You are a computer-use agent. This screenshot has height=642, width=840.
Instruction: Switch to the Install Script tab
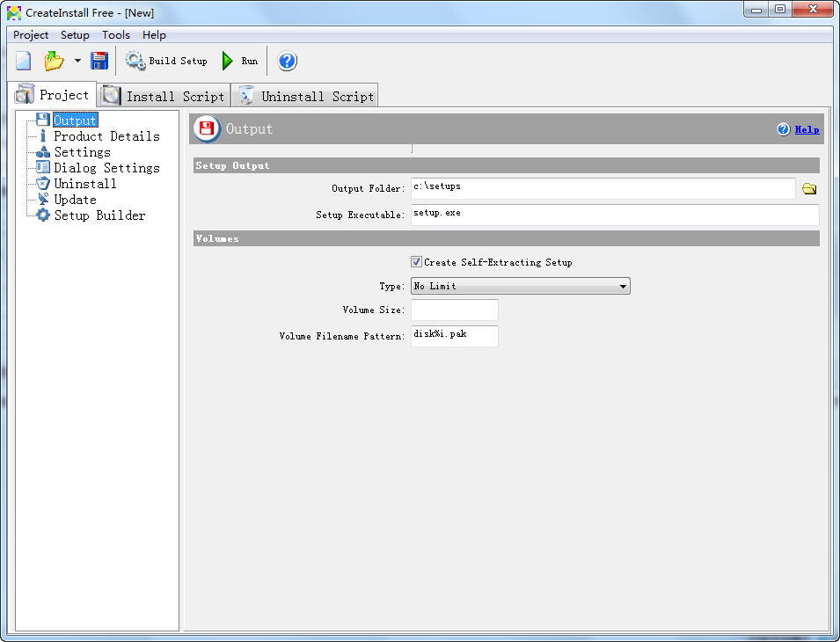[164, 96]
